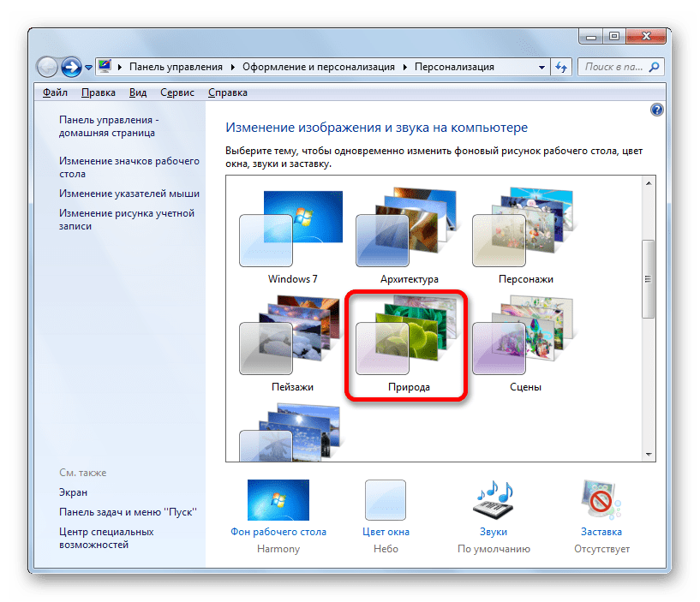This screenshot has height=602, width=700.
Task: Open the Экран link
Action: tap(73, 492)
